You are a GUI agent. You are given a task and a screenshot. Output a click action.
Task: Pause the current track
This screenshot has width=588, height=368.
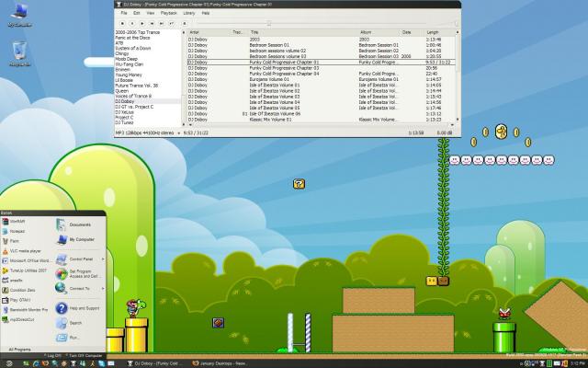click(x=132, y=23)
